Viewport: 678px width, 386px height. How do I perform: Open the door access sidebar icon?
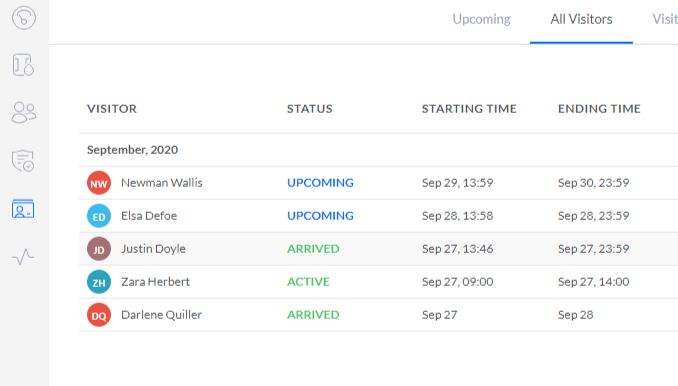click(x=23, y=65)
